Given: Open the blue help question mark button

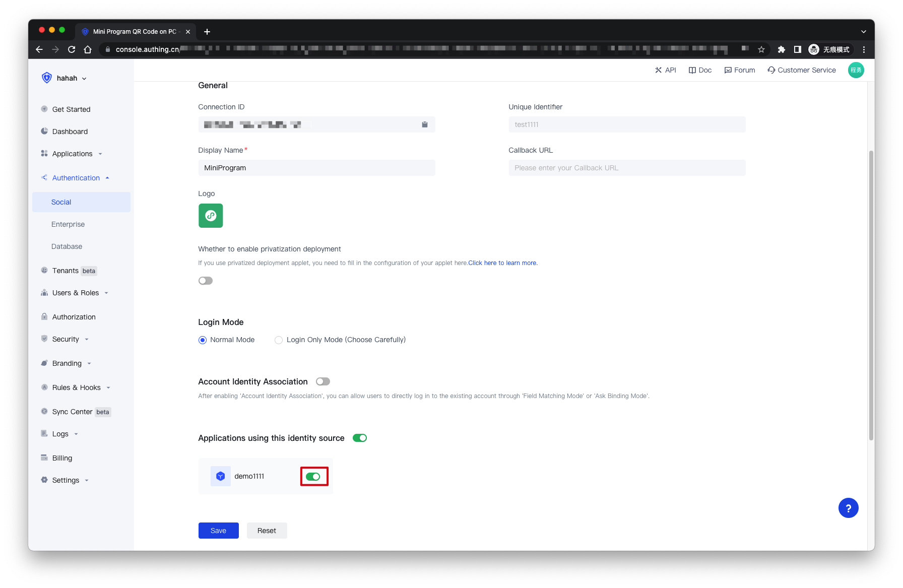Looking at the screenshot, I should pos(848,508).
